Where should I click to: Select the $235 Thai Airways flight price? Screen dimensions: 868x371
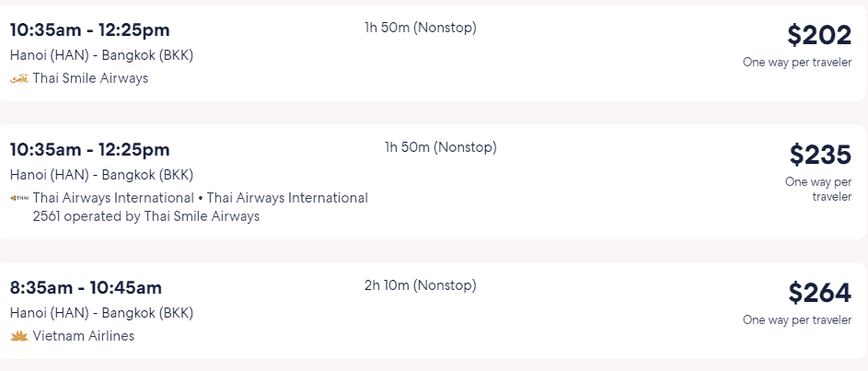pyautogui.click(x=820, y=155)
